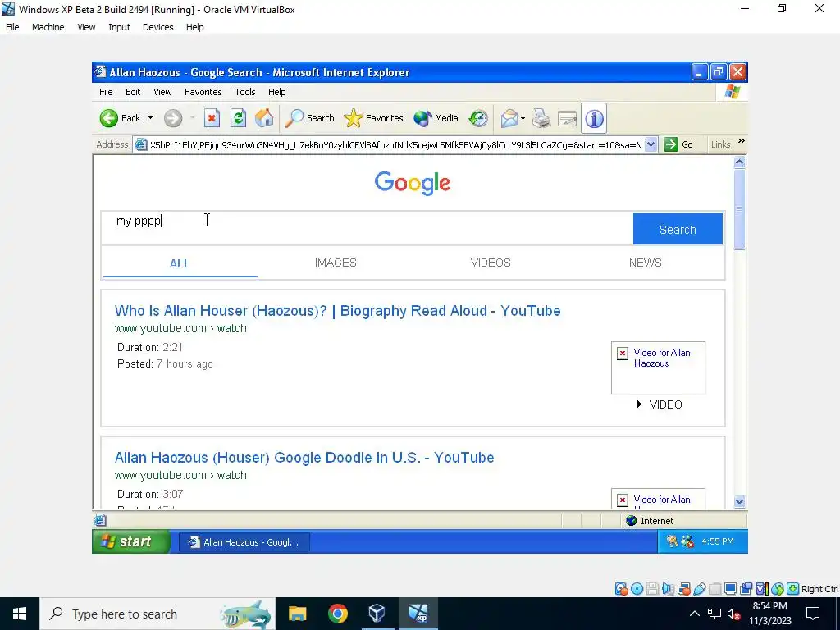Show hidden Windows tray icons chevron
The image size is (840, 630).
coord(694,614)
